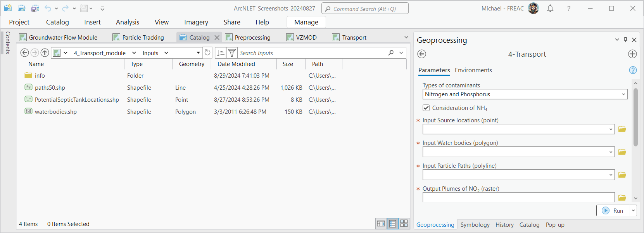Open the Symbology pane tab
The image size is (644, 233).
475,225
